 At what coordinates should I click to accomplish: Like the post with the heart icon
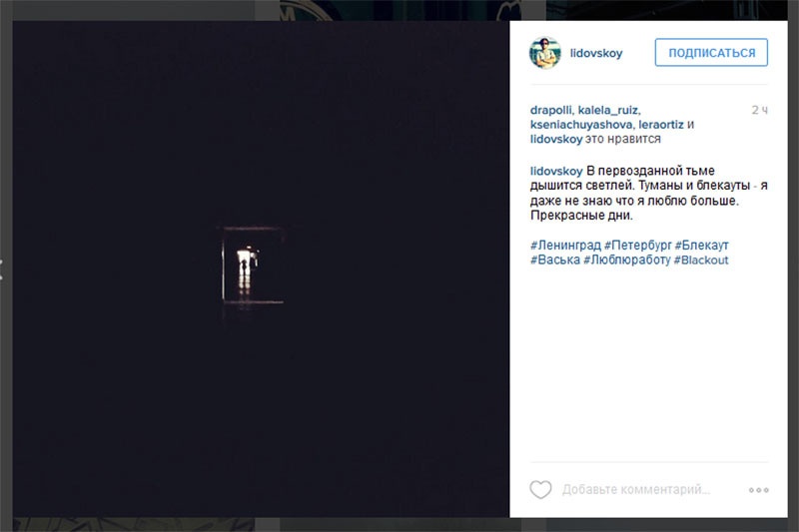click(x=540, y=490)
